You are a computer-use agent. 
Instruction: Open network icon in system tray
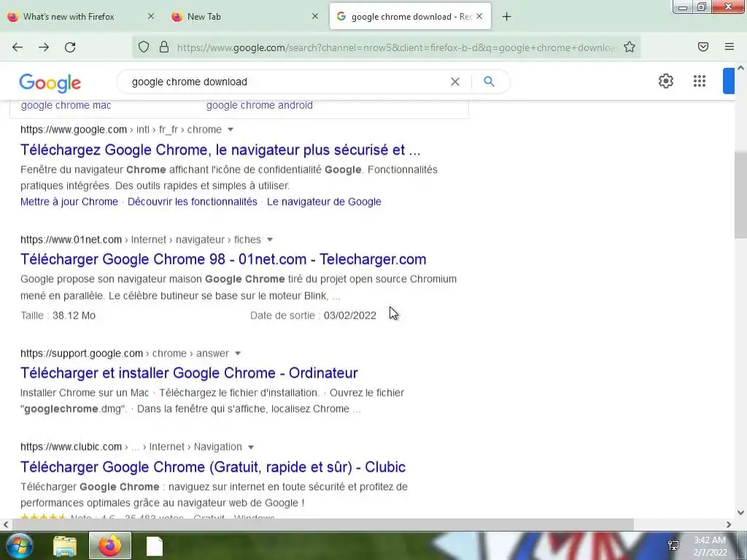pyautogui.click(x=673, y=545)
